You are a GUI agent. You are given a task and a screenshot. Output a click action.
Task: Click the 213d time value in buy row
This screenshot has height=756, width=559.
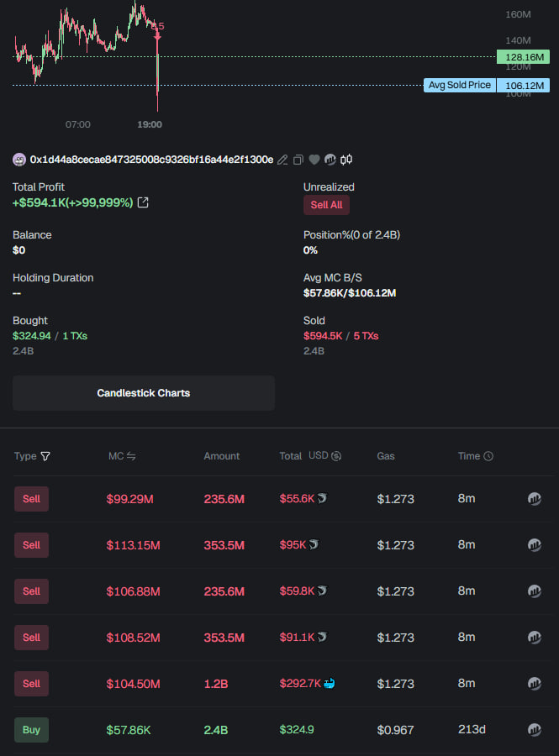pos(472,729)
